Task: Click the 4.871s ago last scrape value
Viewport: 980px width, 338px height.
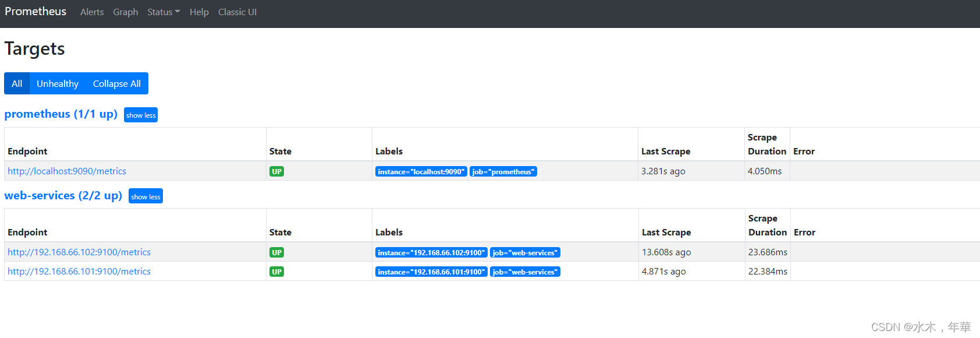Action: tap(664, 272)
